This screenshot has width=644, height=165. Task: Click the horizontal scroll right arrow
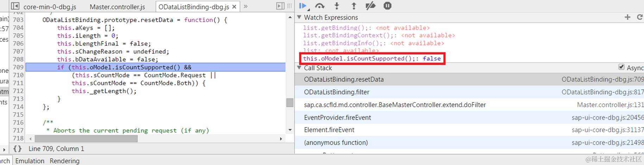point(281,139)
